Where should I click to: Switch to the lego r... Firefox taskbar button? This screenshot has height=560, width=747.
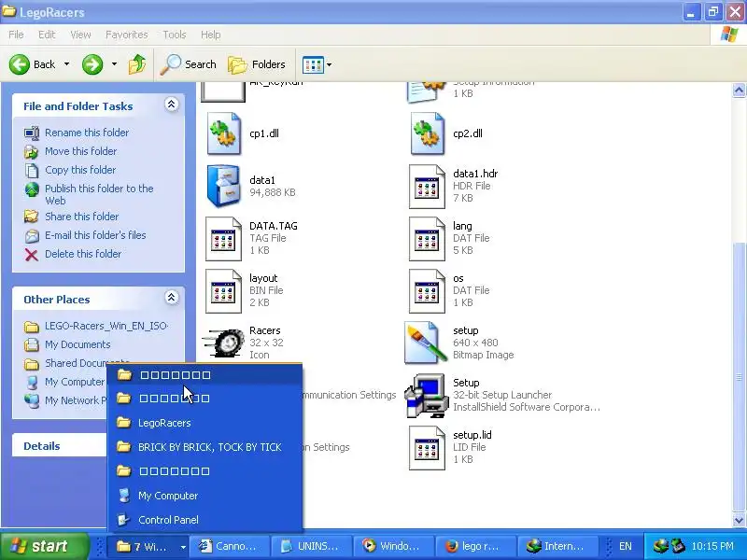click(x=475, y=546)
